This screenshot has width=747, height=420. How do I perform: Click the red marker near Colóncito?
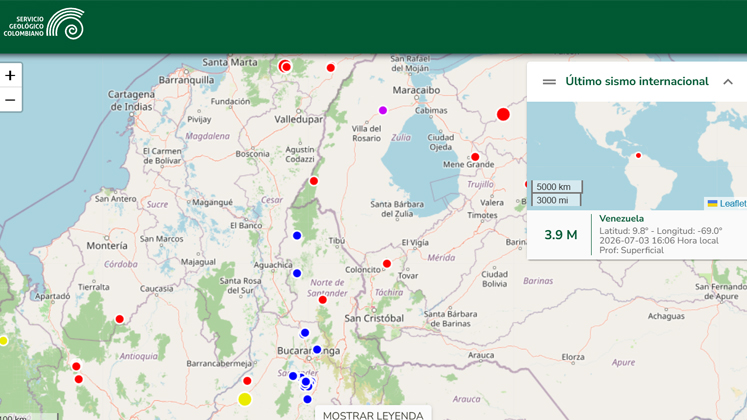tap(387, 264)
